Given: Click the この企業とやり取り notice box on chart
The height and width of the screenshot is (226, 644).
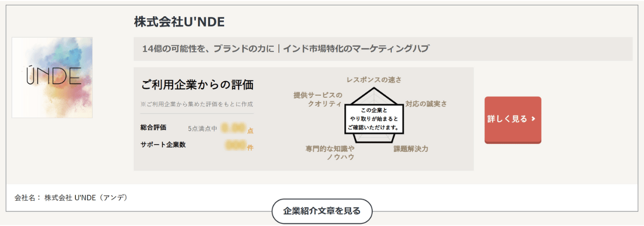Looking at the screenshot, I should click(373, 119).
